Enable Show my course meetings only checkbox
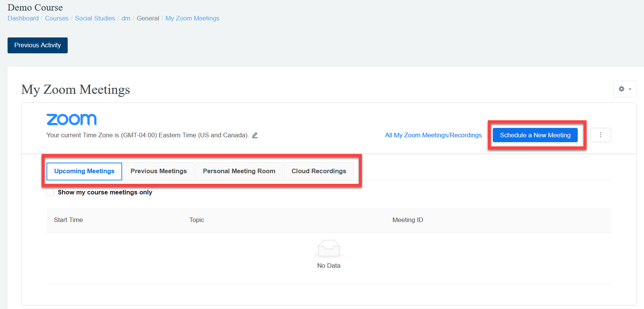 pos(50,192)
